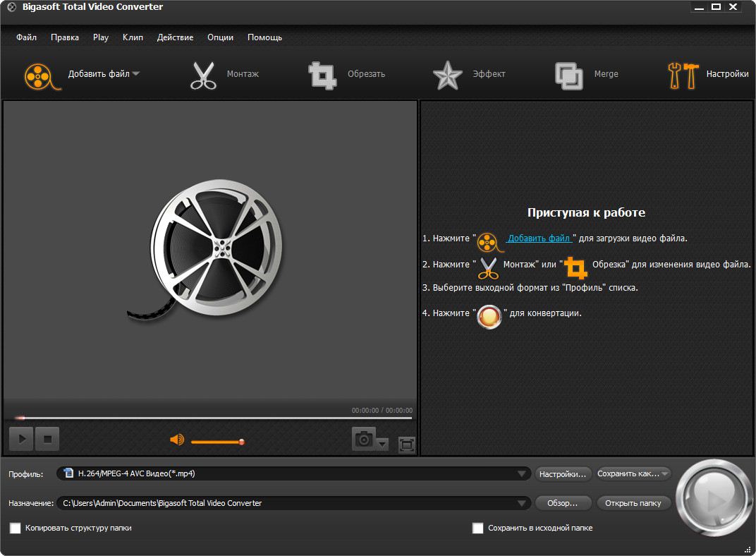Check Сохранить в исходной папке
Viewport: 756px width, 556px height.
point(478,528)
